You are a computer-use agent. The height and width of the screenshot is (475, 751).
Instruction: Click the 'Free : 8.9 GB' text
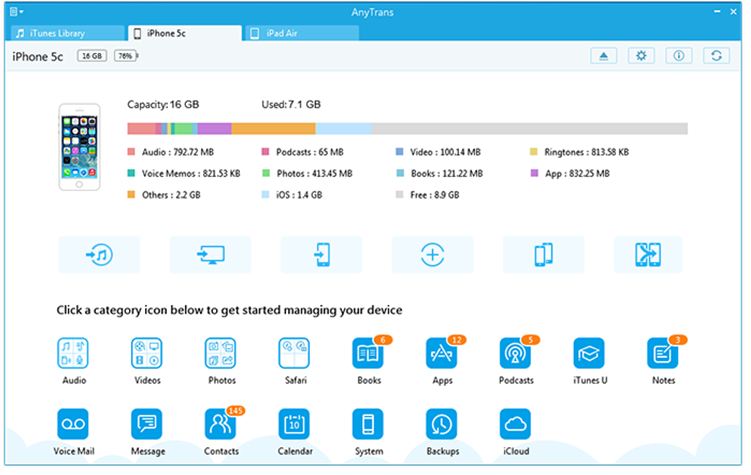tap(434, 195)
